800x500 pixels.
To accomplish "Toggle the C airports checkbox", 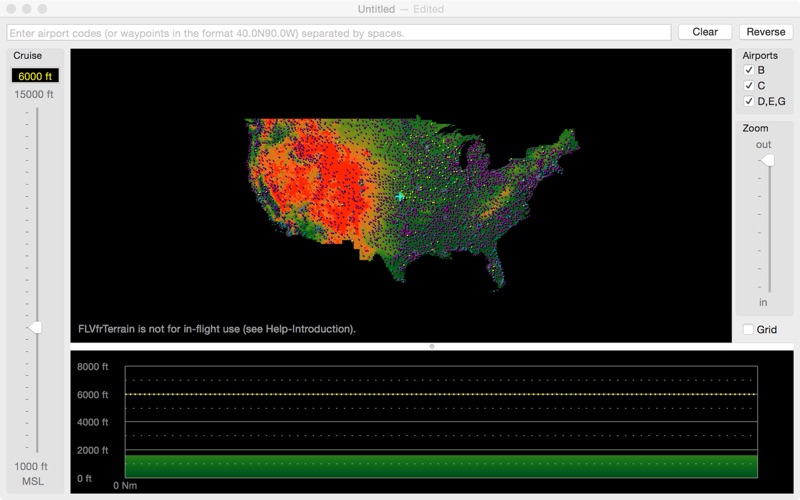I will 748,85.
